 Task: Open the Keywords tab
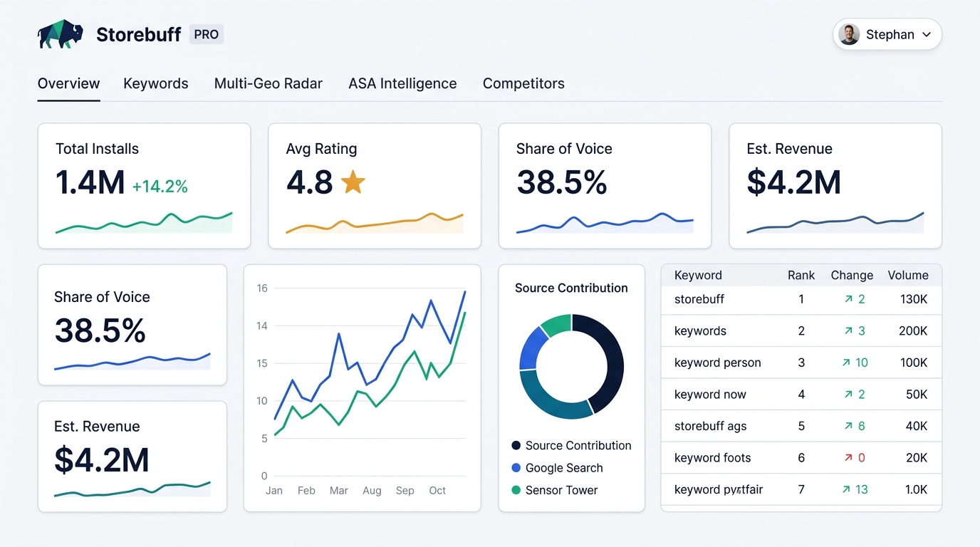click(x=156, y=83)
